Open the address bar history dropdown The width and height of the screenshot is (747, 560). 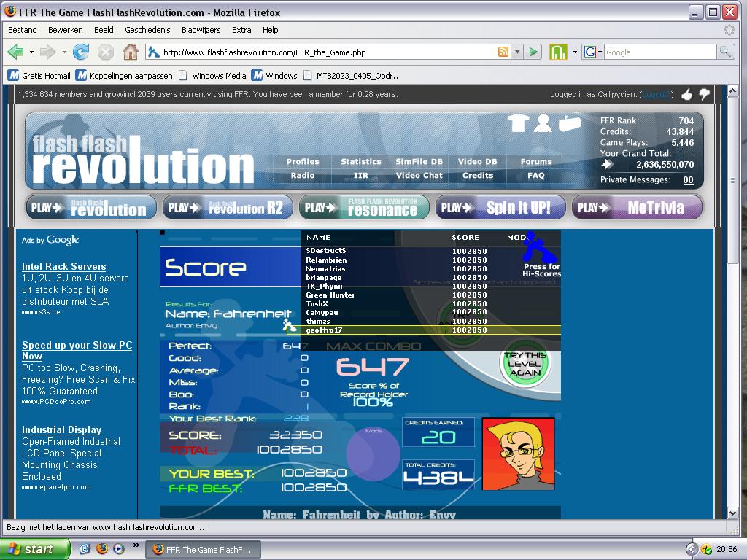click(x=517, y=52)
